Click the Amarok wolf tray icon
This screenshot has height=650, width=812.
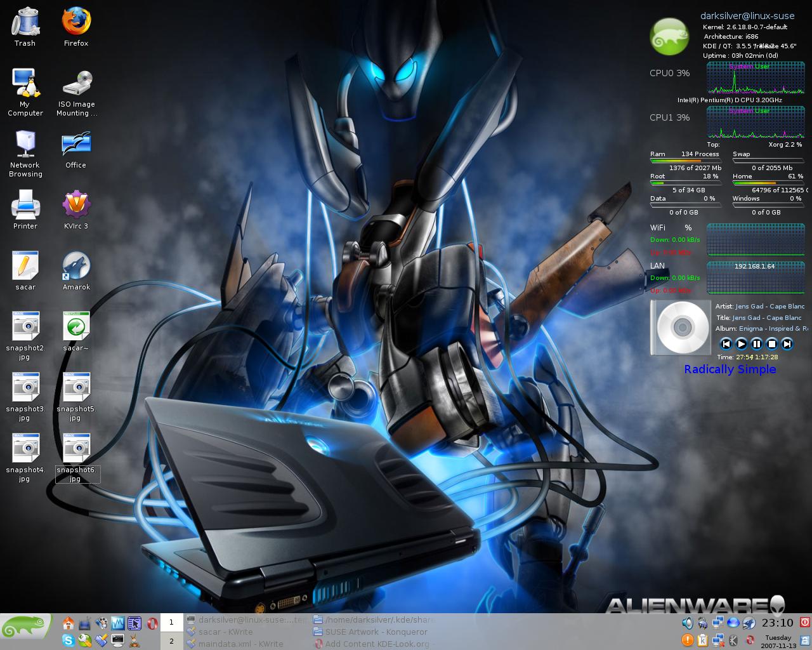[x=749, y=623]
